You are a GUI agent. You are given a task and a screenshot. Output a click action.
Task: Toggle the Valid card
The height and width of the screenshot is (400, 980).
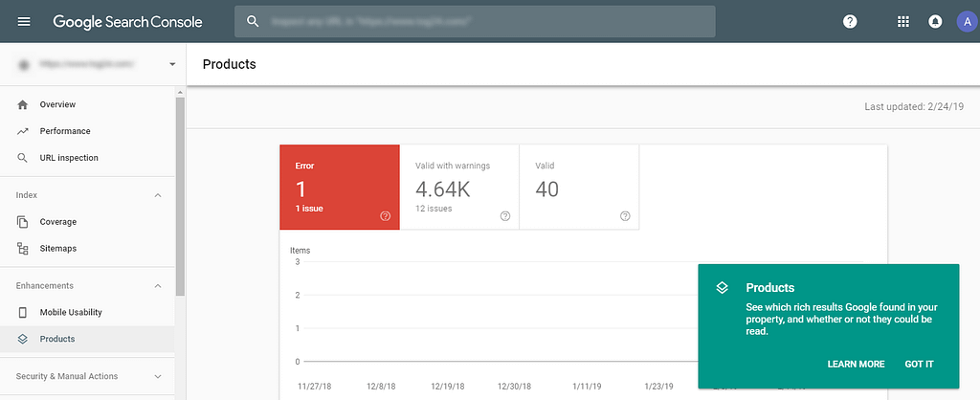(x=579, y=188)
